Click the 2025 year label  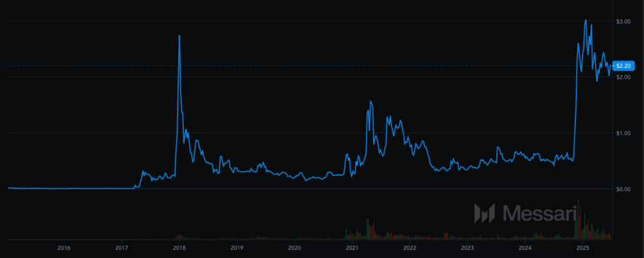582,248
